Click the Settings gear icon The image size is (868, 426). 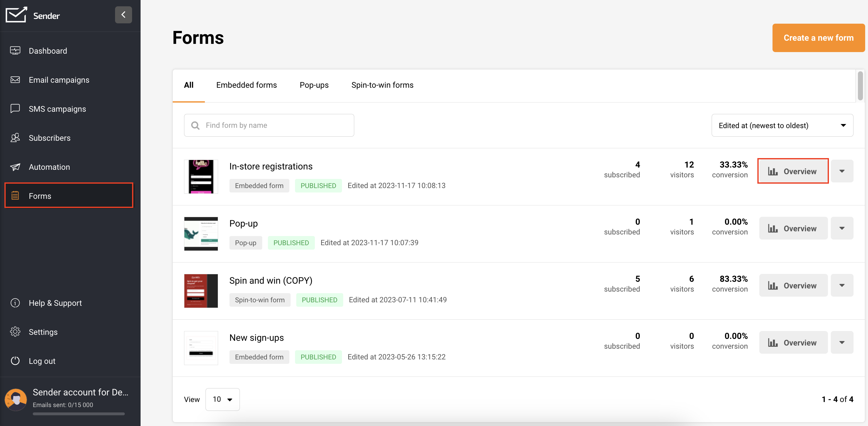pyautogui.click(x=15, y=332)
